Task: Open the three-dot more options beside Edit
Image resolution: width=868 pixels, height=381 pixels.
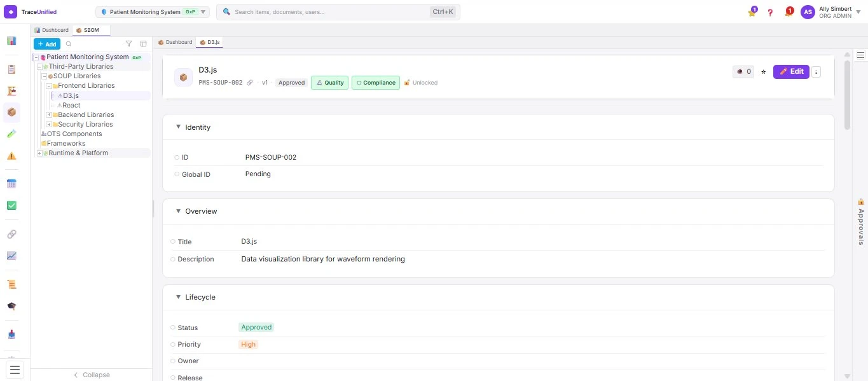Action: coord(816,72)
